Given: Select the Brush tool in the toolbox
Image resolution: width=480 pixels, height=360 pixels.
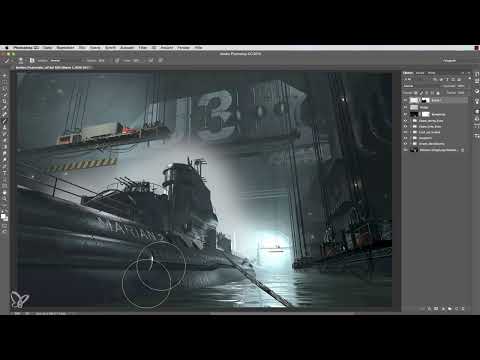Looking at the screenshot, I should coord(4,121).
